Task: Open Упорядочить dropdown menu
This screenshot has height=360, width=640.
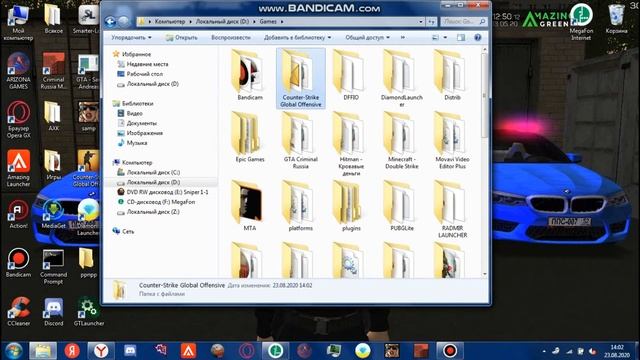Action: pos(131,38)
